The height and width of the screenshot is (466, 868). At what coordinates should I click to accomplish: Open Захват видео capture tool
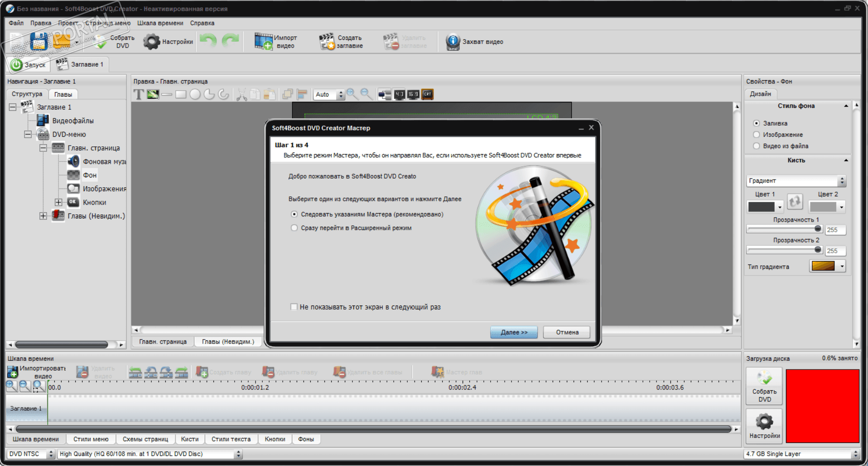click(x=474, y=42)
